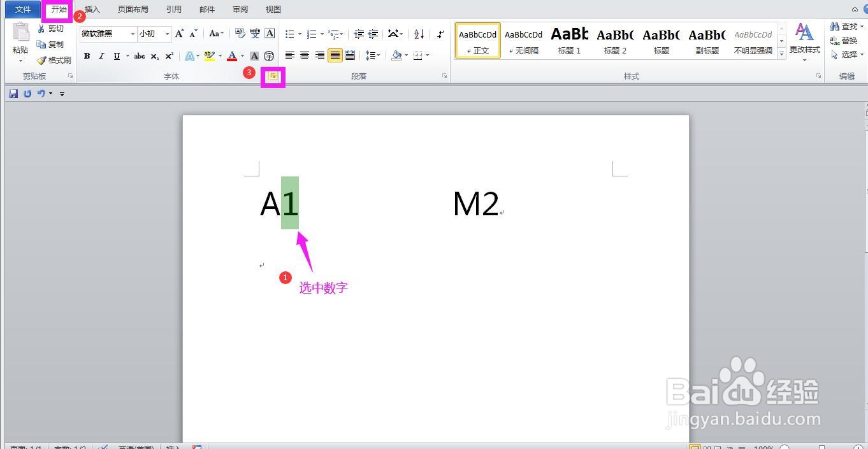Open the font size dropdown (小初)

click(x=167, y=34)
